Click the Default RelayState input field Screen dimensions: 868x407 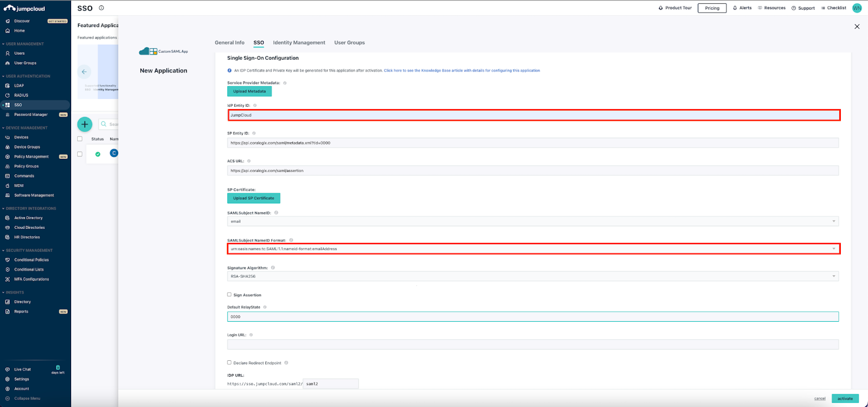(533, 317)
